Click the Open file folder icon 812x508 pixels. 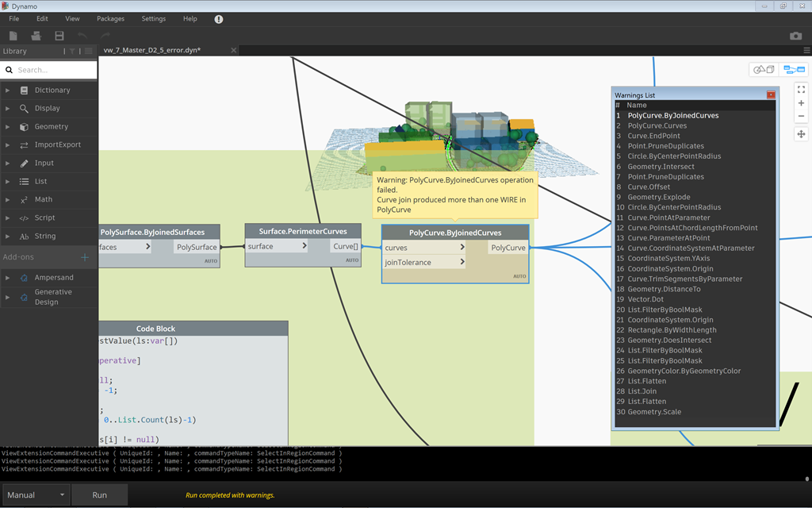click(x=36, y=36)
